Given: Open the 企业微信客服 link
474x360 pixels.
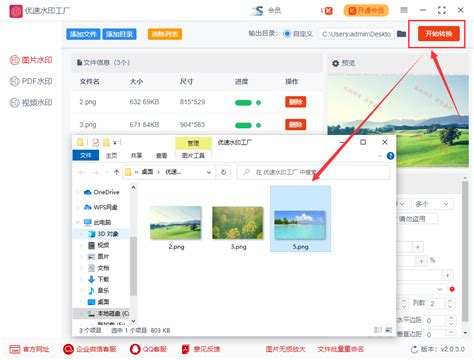Looking at the screenshot, I should pos(90,349).
